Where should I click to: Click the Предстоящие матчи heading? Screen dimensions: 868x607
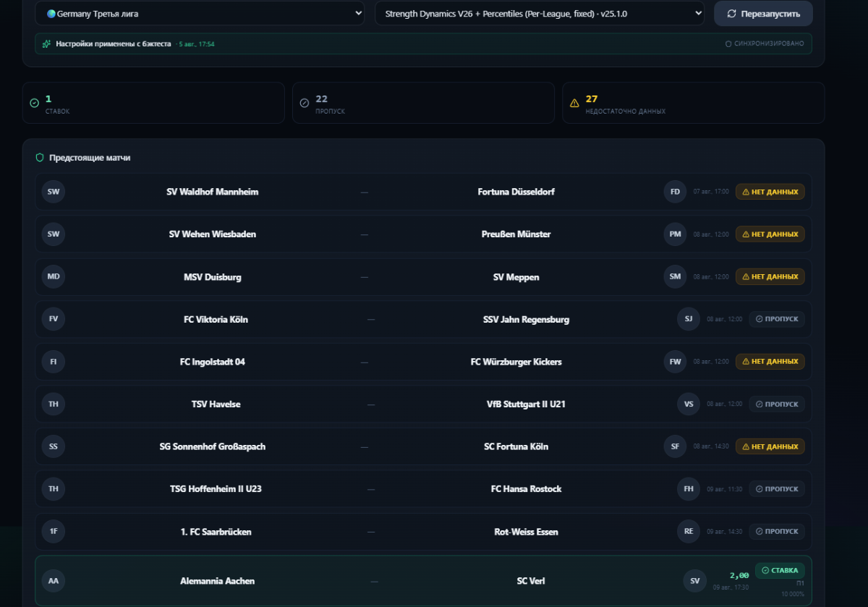(x=90, y=158)
